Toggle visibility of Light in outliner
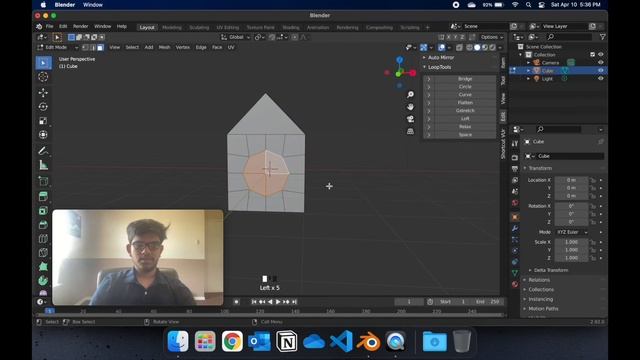 pos(600,79)
